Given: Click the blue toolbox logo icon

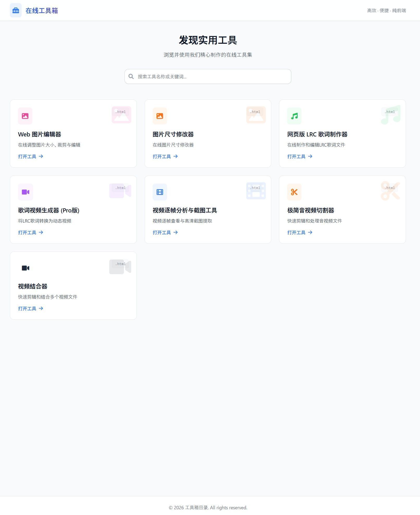Looking at the screenshot, I should 16,10.
